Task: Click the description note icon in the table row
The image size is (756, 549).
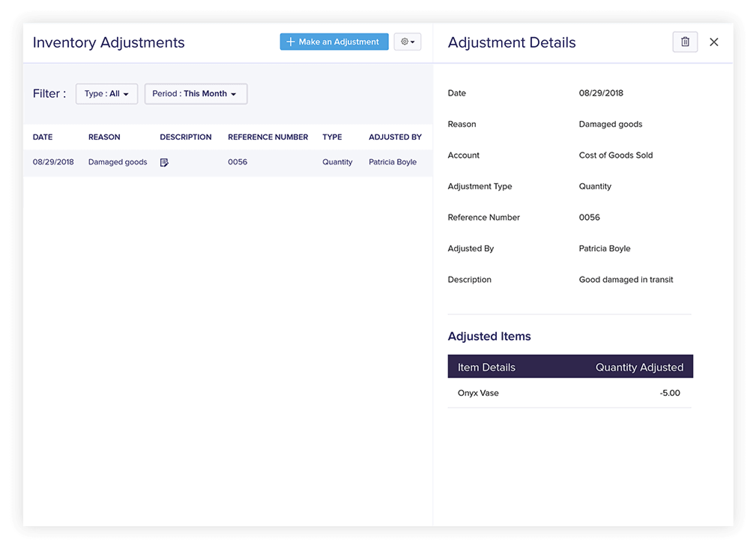Action: pos(165,162)
